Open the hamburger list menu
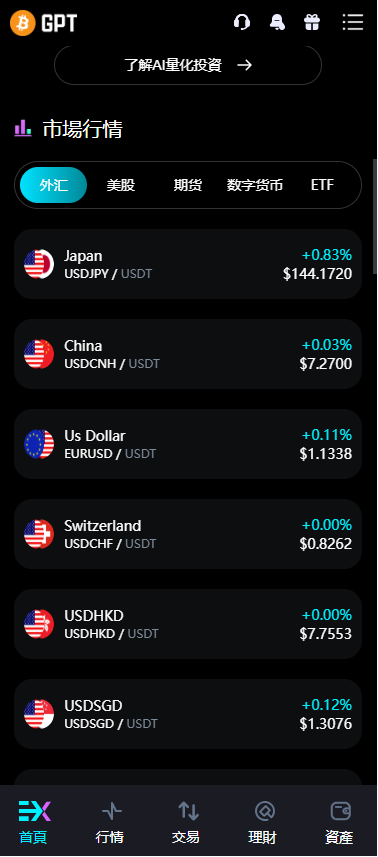 353,22
